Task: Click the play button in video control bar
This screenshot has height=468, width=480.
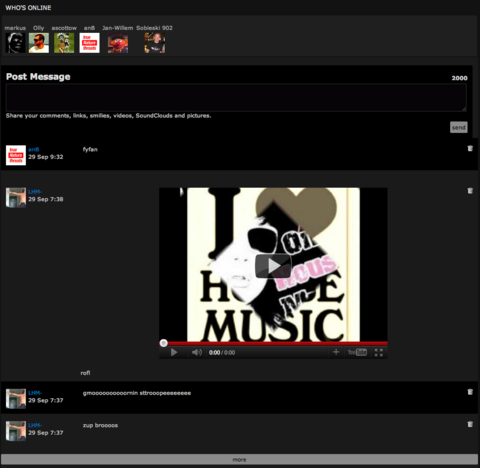Action: [x=174, y=352]
